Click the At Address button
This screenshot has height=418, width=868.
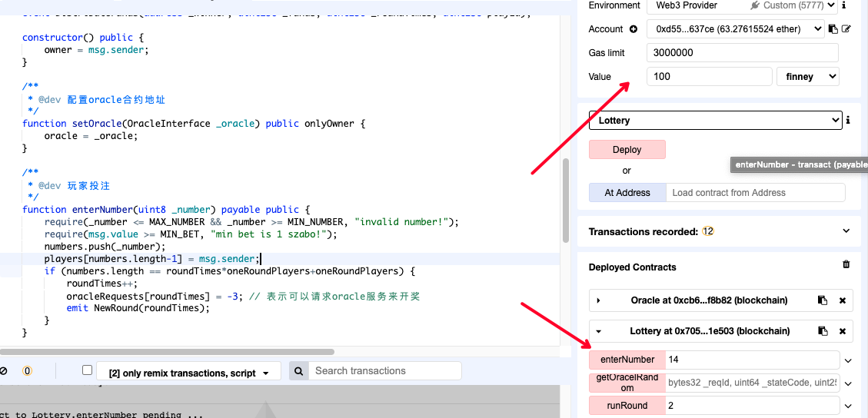point(627,192)
